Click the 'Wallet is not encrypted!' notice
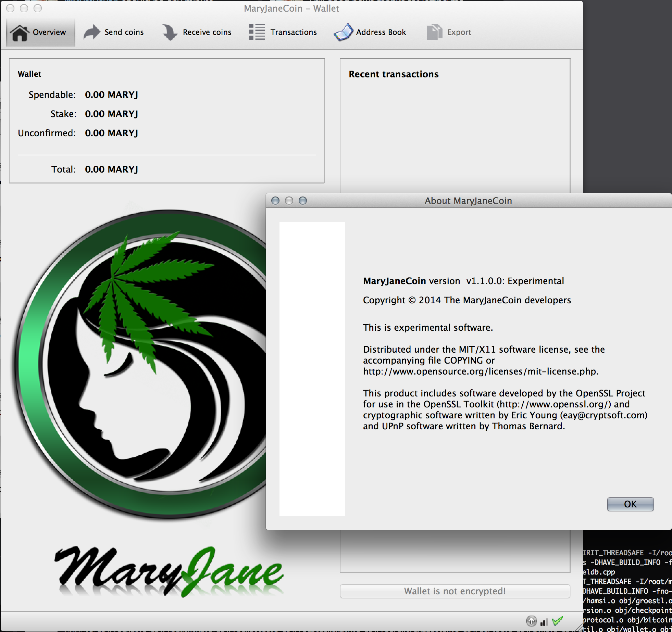The height and width of the screenshot is (632, 672). click(x=455, y=591)
